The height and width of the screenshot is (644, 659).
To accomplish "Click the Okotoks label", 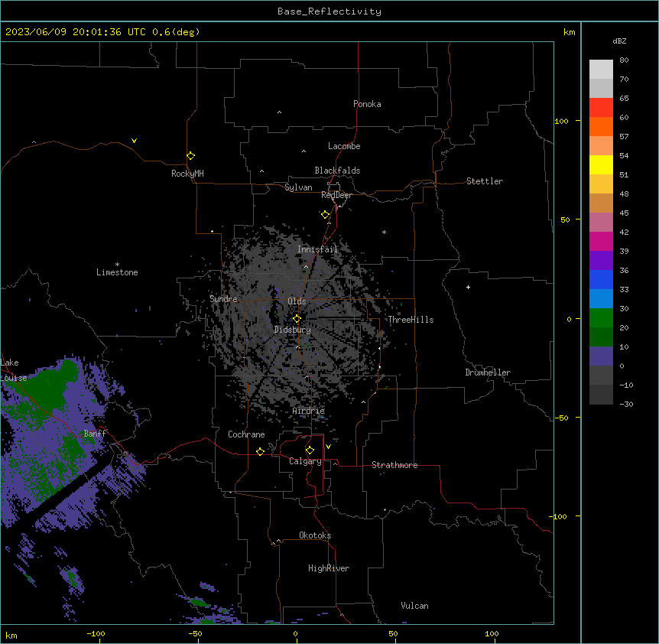I will (x=315, y=535).
